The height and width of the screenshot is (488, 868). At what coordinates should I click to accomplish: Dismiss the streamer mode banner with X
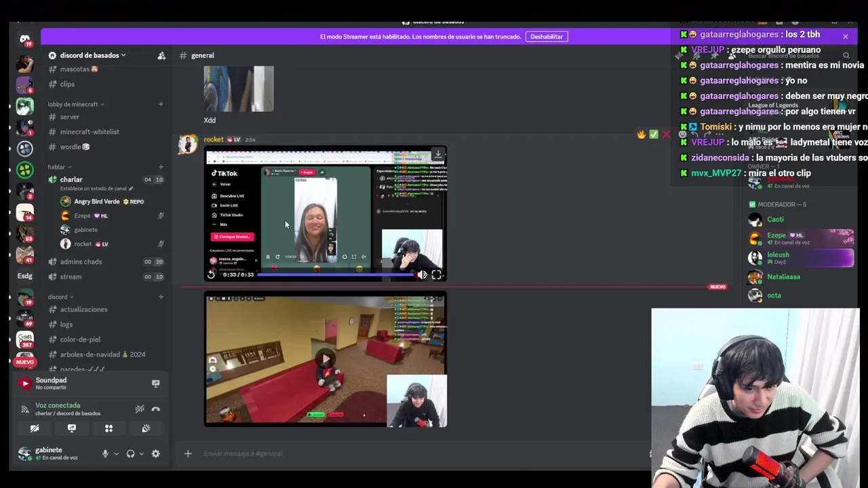click(846, 37)
